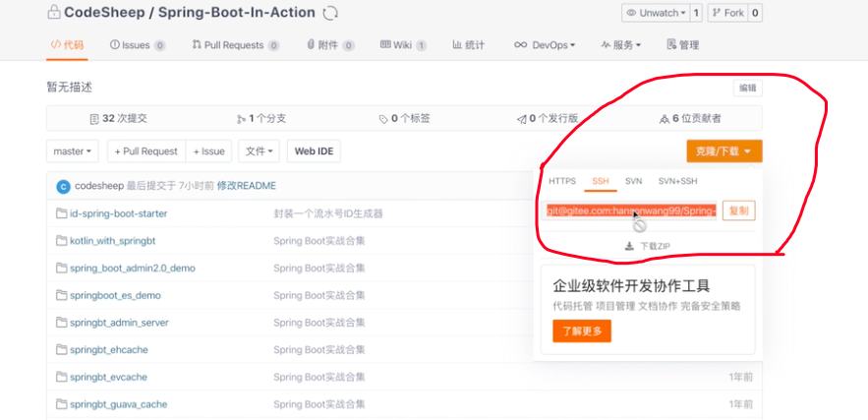Open the id-spring-boot-starter folder
The image size is (868, 420).
(119, 213)
